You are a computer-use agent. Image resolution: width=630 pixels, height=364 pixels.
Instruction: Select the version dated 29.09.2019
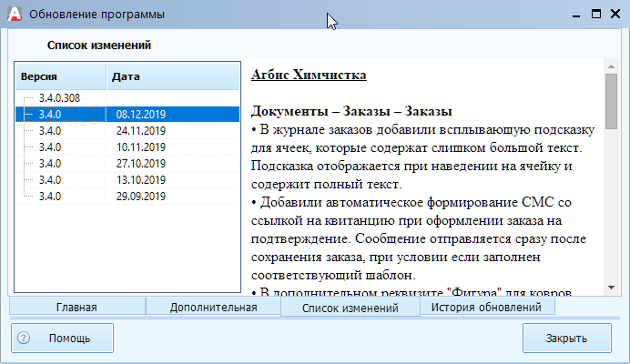pyautogui.click(x=127, y=197)
